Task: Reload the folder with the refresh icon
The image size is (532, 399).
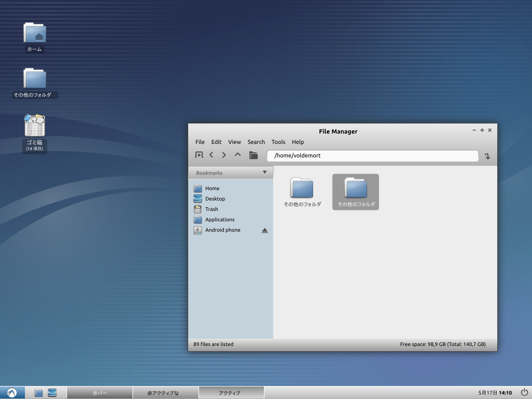Action: pyautogui.click(x=487, y=156)
